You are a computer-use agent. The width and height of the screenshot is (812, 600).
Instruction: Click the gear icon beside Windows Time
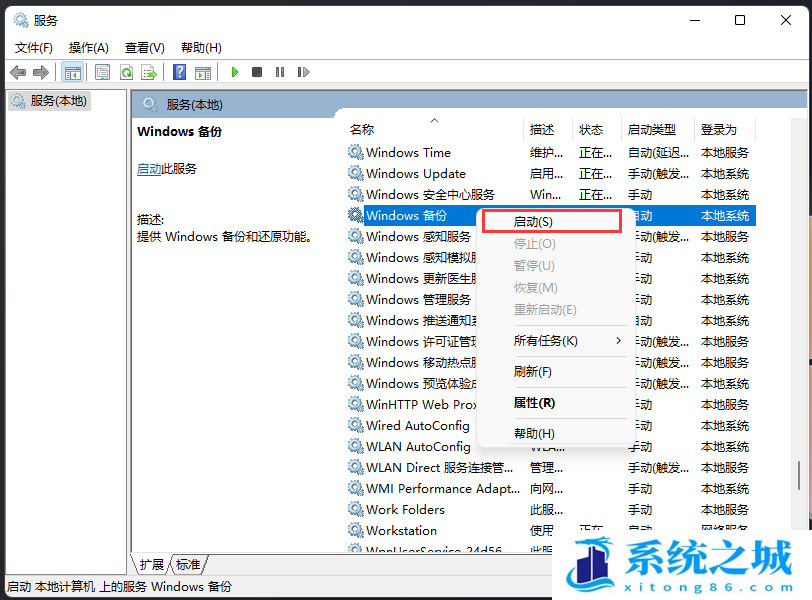click(356, 152)
